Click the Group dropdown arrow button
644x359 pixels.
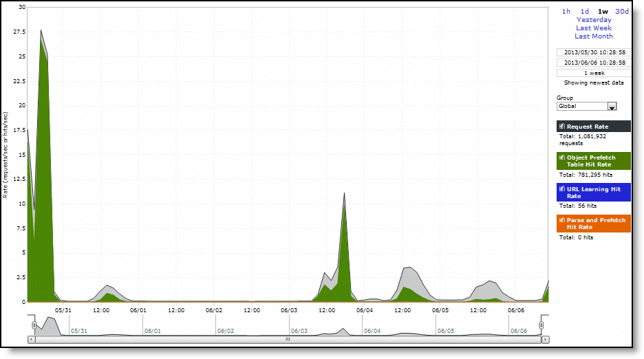[612, 107]
